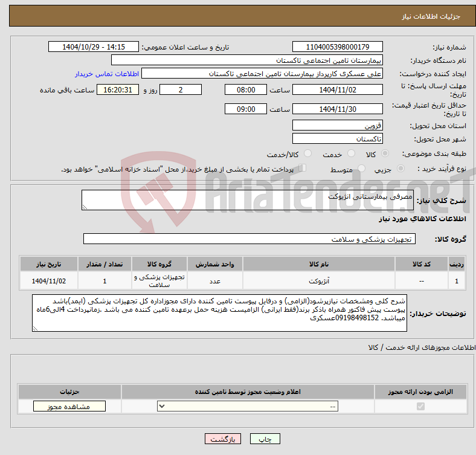Open the اطلاعات تماس خریدار link
Screen dimensions: 476x455
pyautogui.click(x=107, y=74)
